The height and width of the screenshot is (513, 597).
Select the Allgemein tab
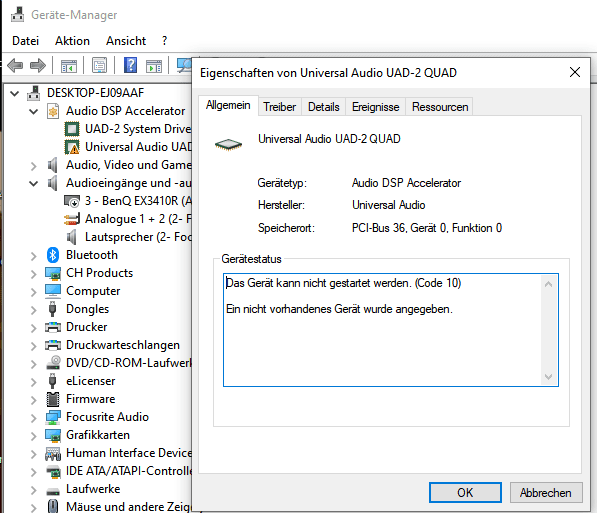228,105
